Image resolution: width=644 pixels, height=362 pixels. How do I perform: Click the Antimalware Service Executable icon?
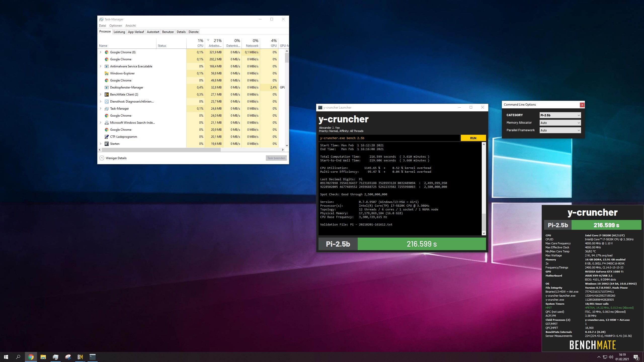click(x=107, y=66)
